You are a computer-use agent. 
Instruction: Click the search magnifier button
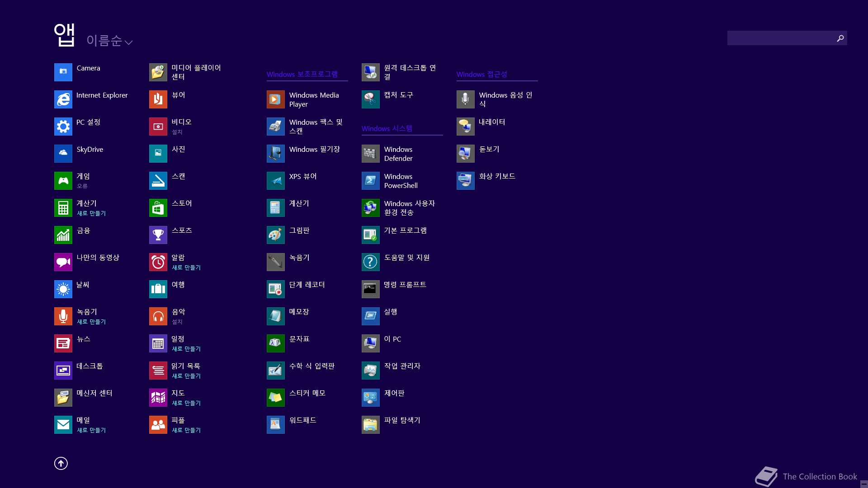pos(840,38)
